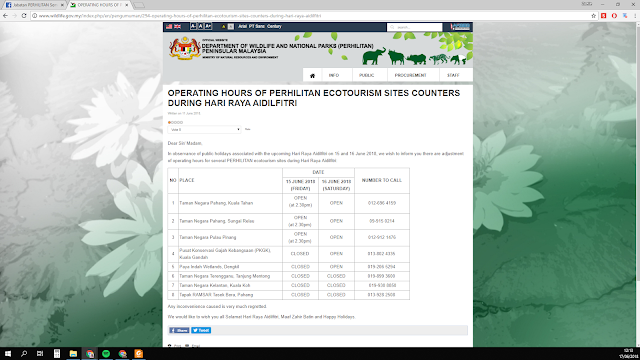Choose PT Sans font option
The width and height of the screenshot is (640, 360).
[x=257, y=27]
